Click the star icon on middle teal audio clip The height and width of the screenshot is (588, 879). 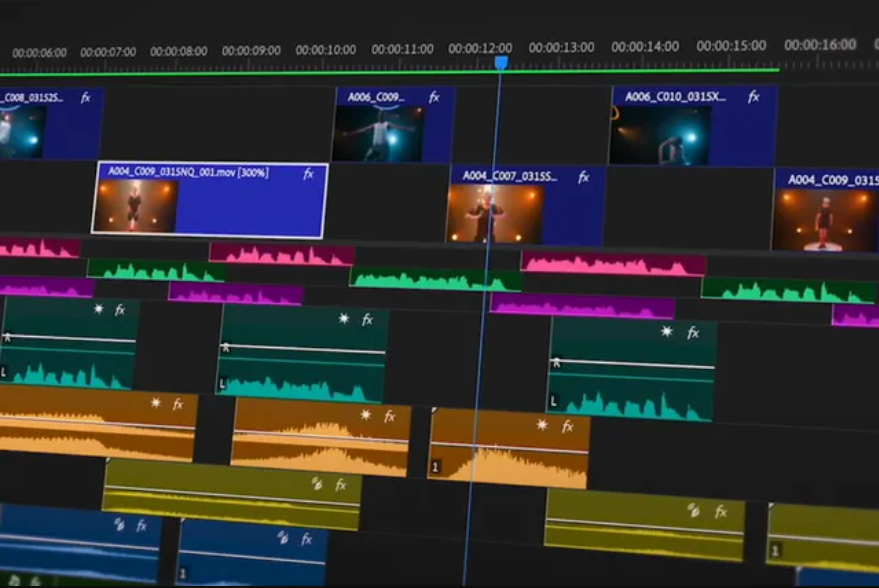344,319
